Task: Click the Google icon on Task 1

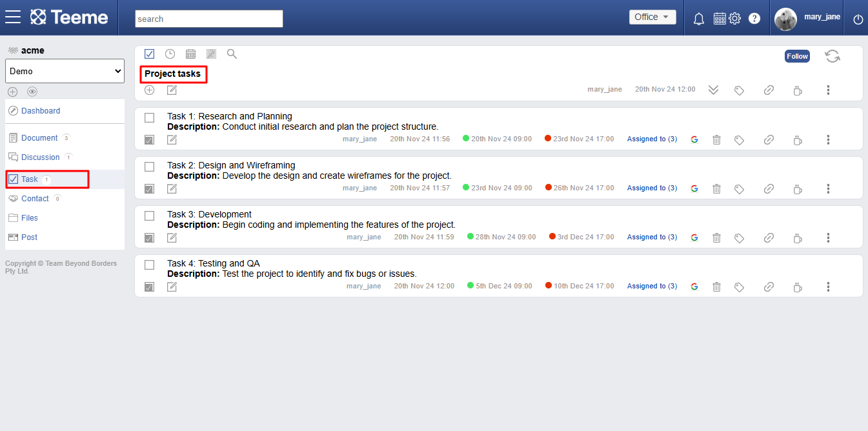Action: [694, 139]
